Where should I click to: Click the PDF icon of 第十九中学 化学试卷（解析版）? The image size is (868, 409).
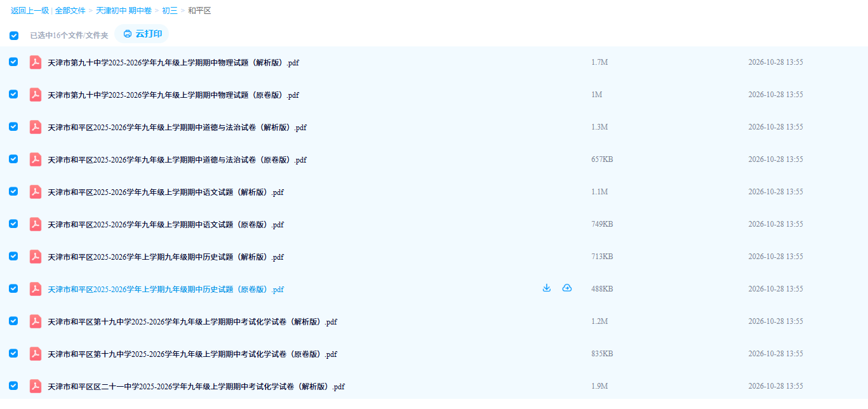(36, 321)
